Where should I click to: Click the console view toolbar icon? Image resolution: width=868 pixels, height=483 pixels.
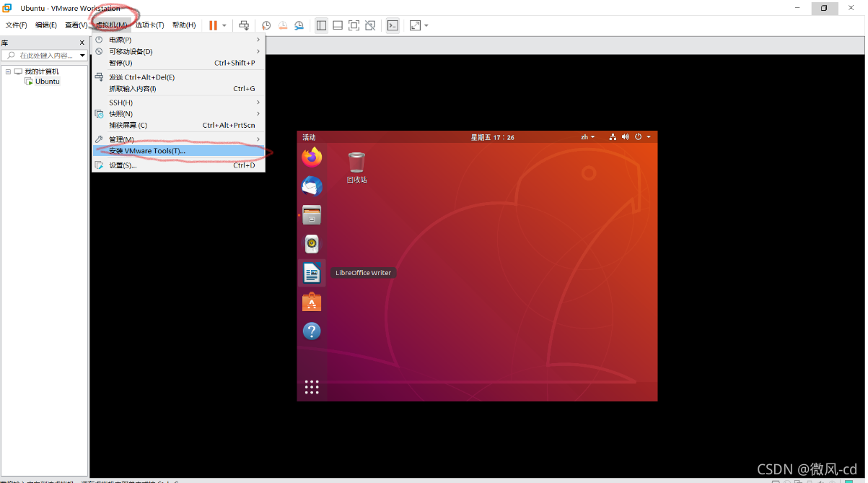(x=393, y=25)
